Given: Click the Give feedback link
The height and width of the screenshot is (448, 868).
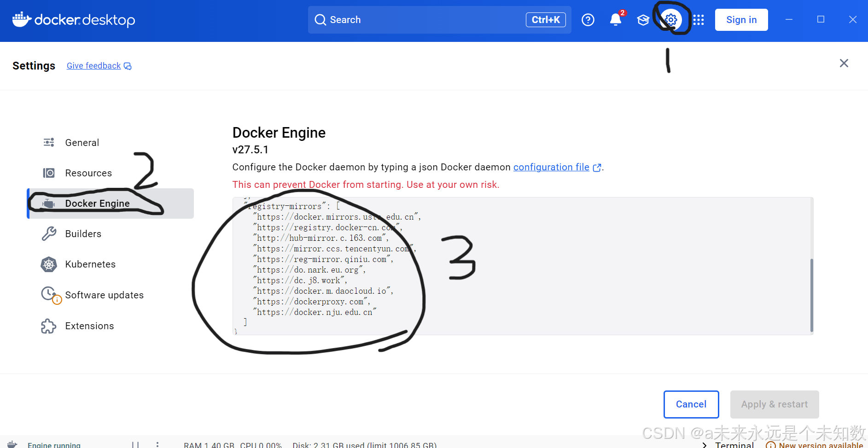Looking at the screenshot, I should pos(94,66).
